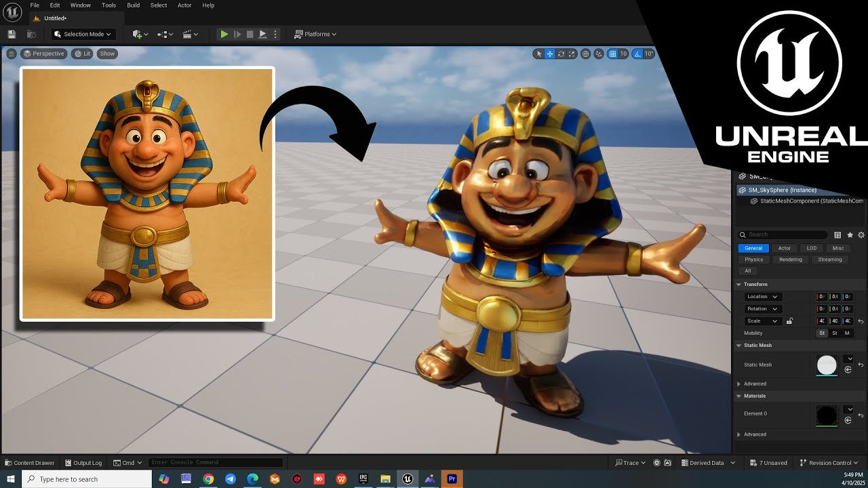Image resolution: width=868 pixels, height=488 pixels.
Task: Open the Browse content icon next to Save
Action: click(x=31, y=34)
